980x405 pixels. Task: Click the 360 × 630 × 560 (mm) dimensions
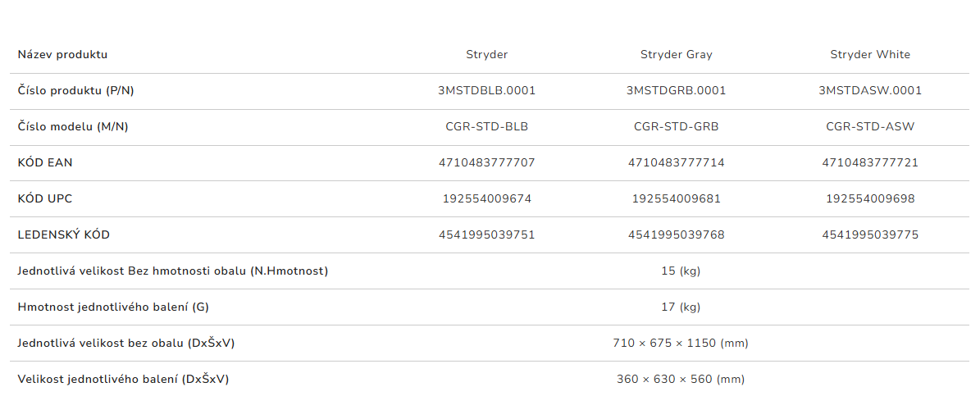point(680,380)
